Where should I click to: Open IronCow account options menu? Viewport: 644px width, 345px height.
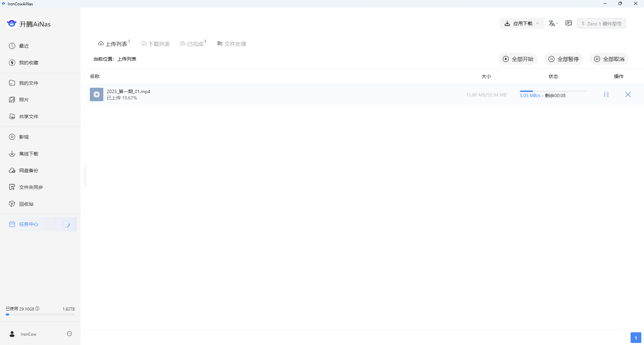tap(69, 334)
